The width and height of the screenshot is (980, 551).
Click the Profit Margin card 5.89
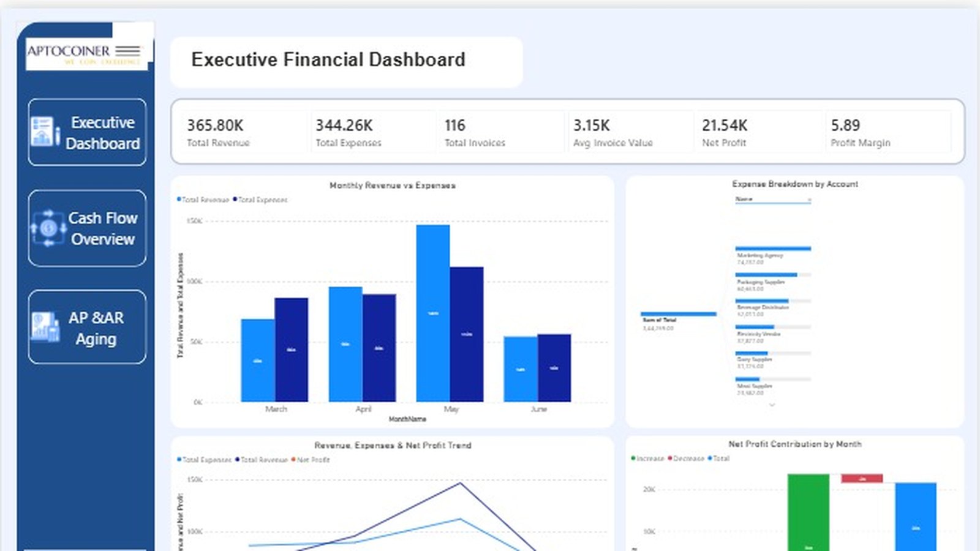tap(888, 132)
